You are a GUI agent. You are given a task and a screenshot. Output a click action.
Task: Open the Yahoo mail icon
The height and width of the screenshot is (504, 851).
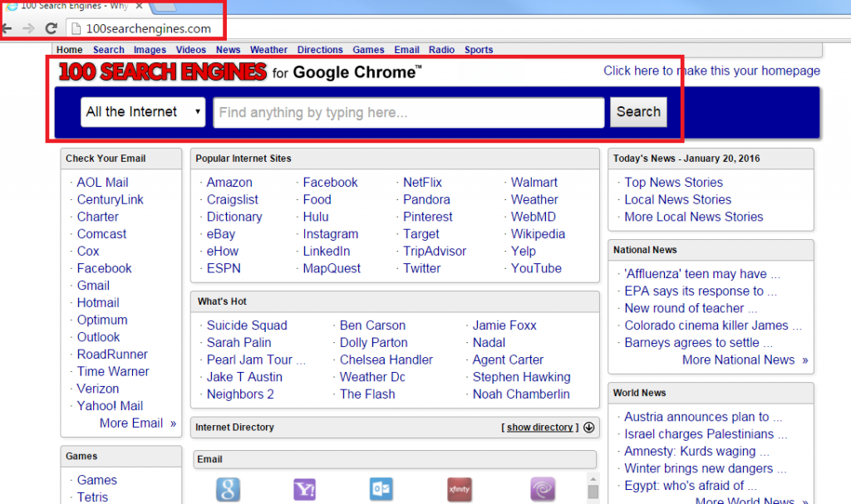click(x=305, y=489)
